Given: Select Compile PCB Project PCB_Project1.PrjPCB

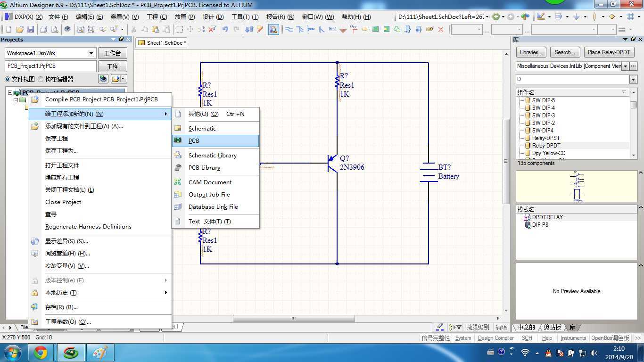Looking at the screenshot, I should [100, 99].
